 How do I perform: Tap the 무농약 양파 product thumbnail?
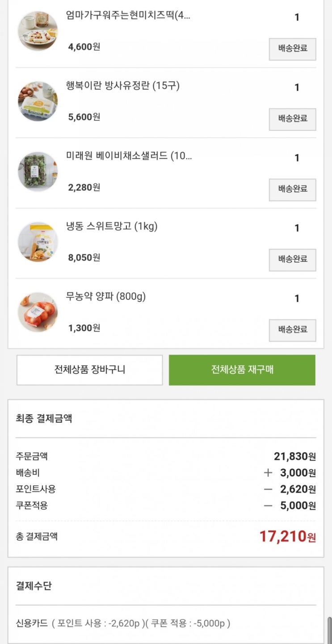(x=38, y=312)
